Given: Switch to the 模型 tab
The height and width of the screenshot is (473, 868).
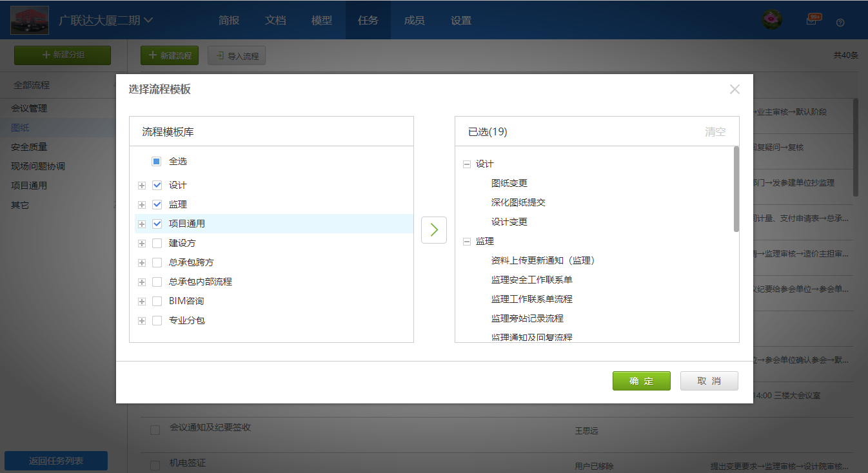Looking at the screenshot, I should [322, 20].
